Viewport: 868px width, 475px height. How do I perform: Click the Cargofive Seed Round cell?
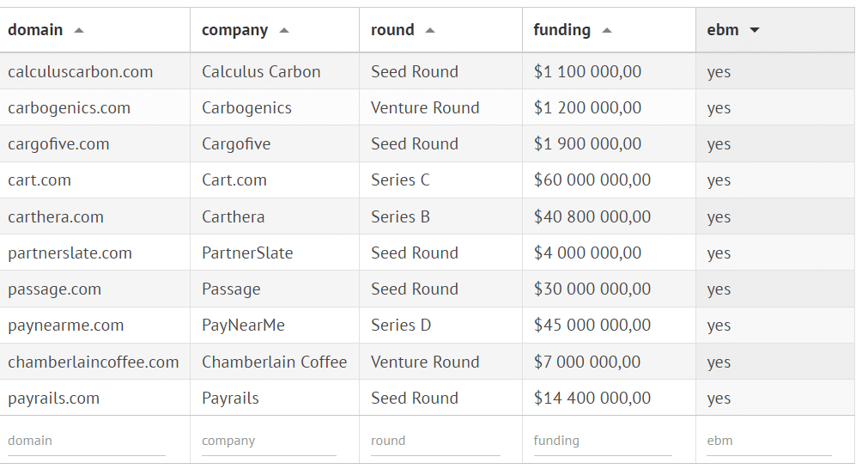point(415,144)
